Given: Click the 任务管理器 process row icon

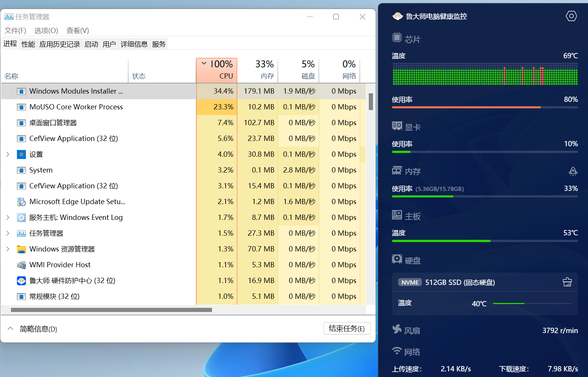Looking at the screenshot, I should (21, 233).
